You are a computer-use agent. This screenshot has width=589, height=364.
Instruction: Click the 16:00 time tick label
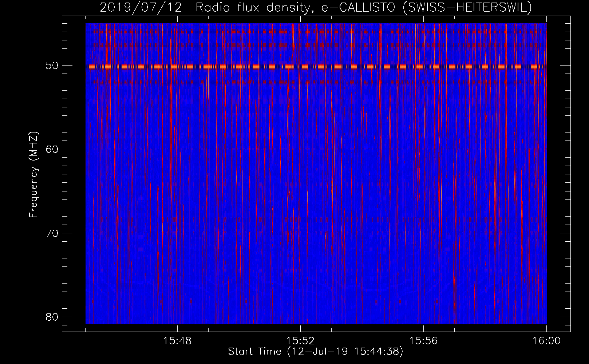[547, 341]
